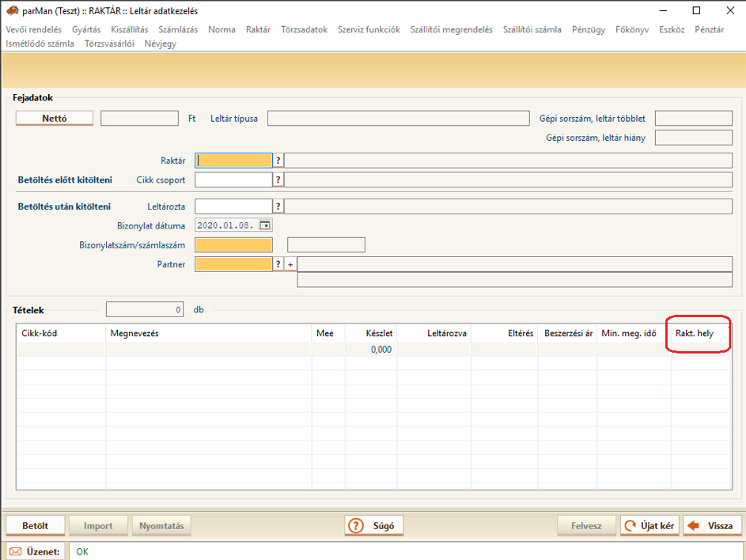The width and height of the screenshot is (746, 560).
Task: Open the Pénztár menu
Action: [x=710, y=29]
